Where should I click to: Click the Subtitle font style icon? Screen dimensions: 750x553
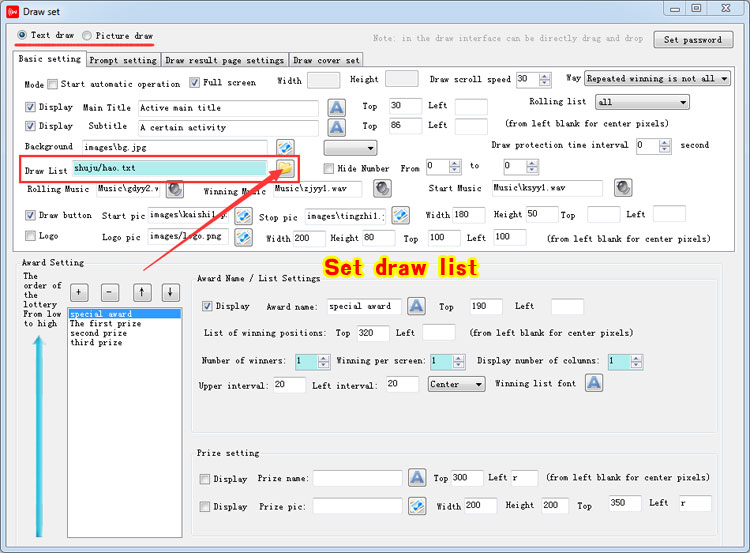[x=337, y=127]
